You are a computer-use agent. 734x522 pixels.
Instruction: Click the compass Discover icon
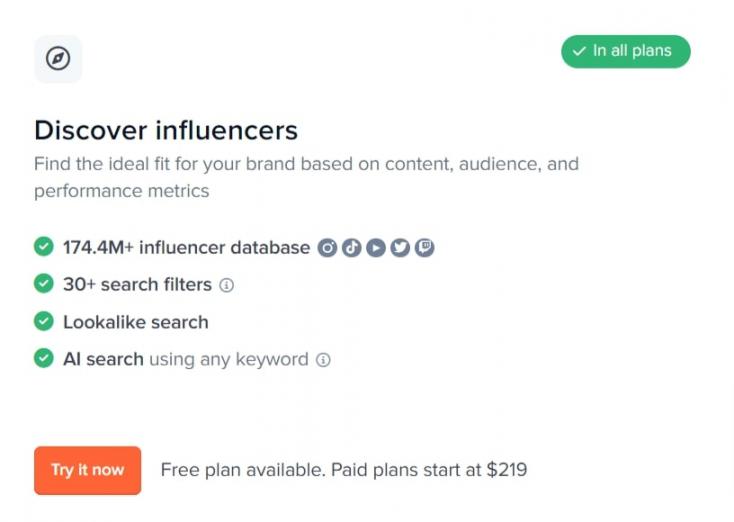tap(58, 59)
